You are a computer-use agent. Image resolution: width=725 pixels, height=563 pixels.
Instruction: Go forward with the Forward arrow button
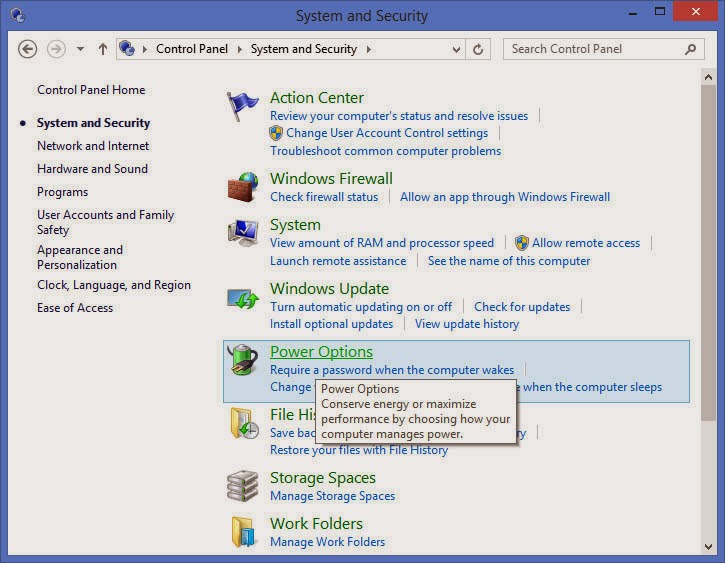(56, 49)
